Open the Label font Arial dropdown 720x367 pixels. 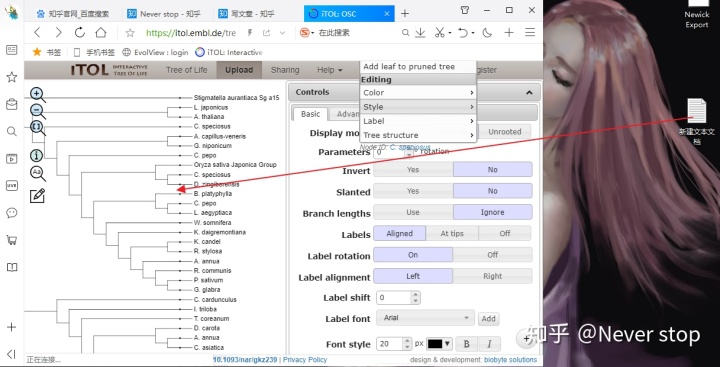[x=425, y=318]
